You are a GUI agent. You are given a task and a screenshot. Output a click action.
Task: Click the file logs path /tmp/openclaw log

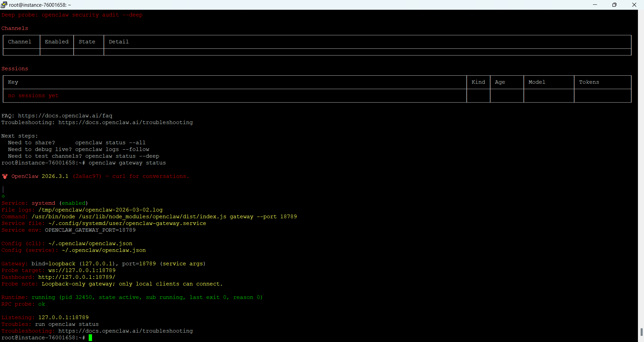point(100,210)
